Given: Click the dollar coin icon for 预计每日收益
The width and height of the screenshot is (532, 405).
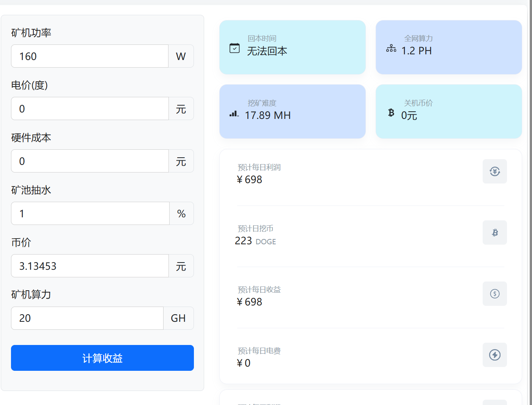Looking at the screenshot, I should pos(494,294).
